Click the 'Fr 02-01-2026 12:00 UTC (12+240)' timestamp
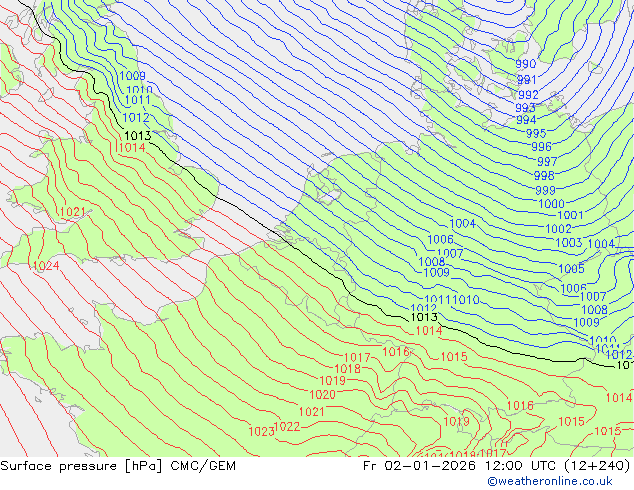The width and height of the screenshot is (634, 490). pyautogui.click(x=497, y=466)
